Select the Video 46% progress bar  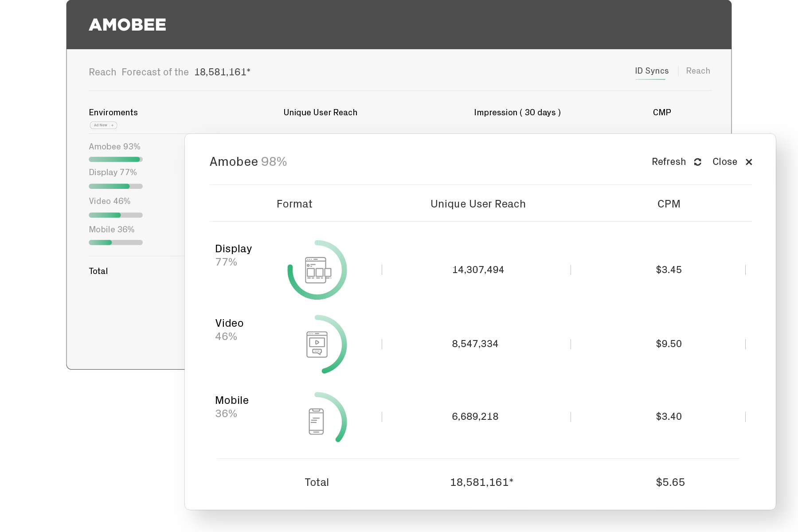pos(116,215)
